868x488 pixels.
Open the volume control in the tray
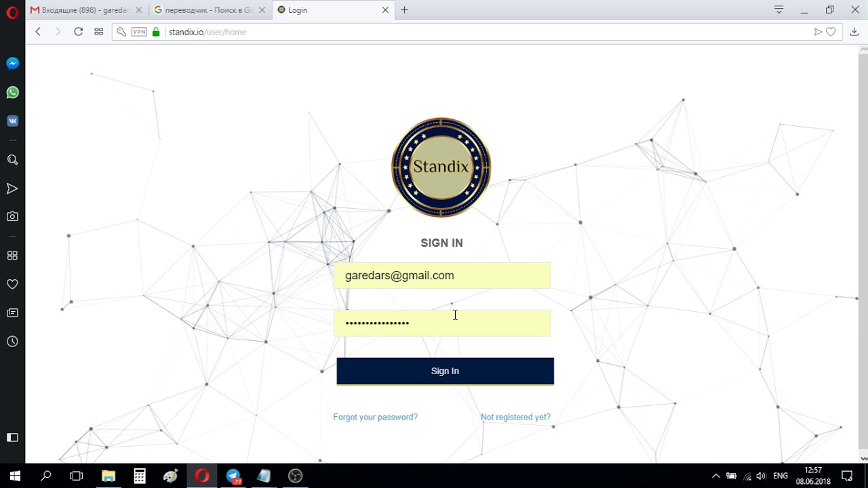pos(761,476)
